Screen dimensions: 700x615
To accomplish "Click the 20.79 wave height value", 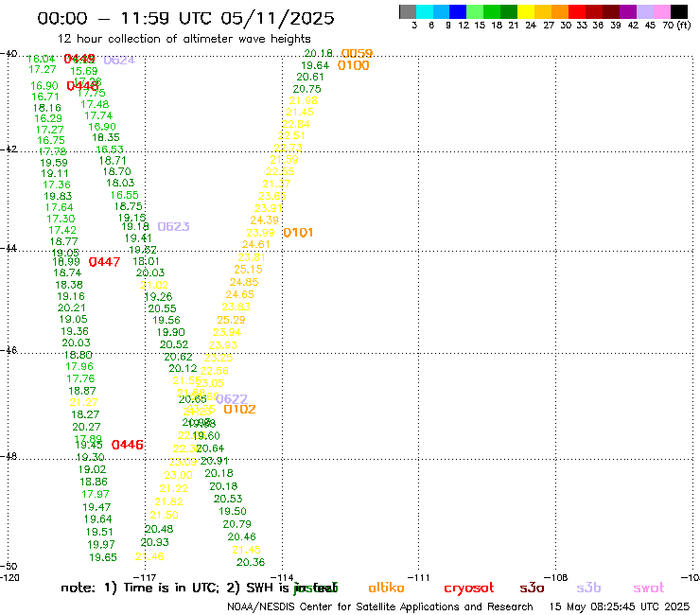I will click(x=237, y=524).
